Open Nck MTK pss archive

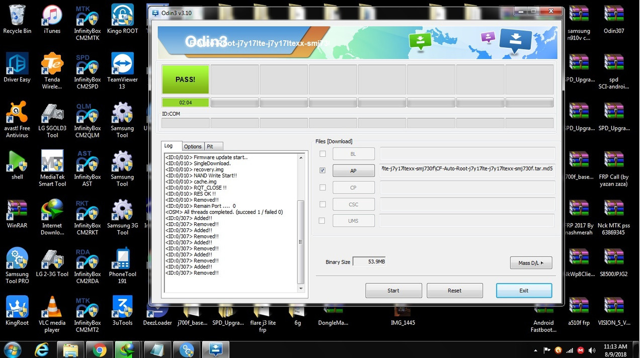614,218
